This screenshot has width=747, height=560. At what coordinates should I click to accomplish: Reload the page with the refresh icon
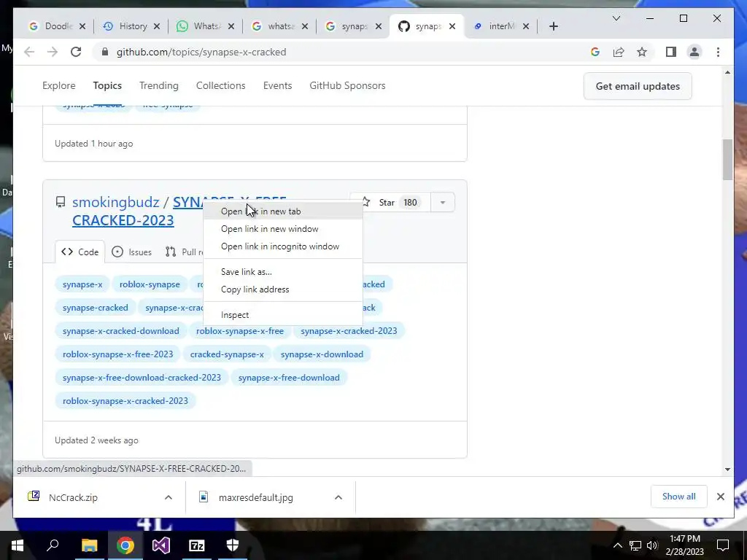(x=76, y=52)
